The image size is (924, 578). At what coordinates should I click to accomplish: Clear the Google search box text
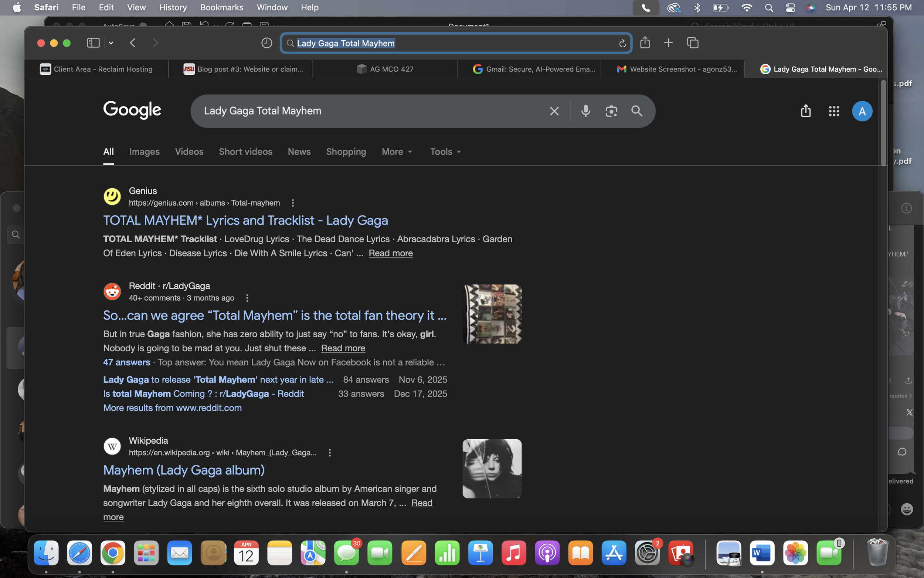pos(554,111)
